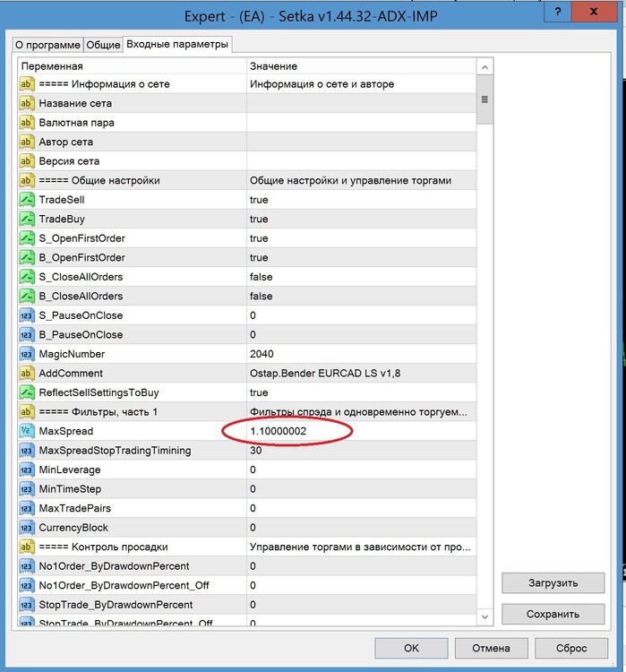Click the integer icon beside B_PauseOnClose
This screenshot has height=672, width=626.
point(27,335)
